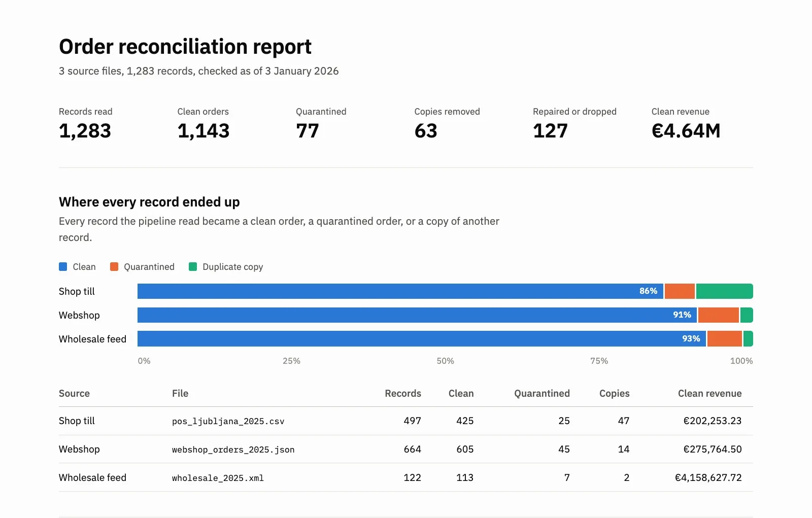Viewport: 812px width, 518px height.
Task: Click the Order reconciliation report title
Action: click(x=185, y=47)
